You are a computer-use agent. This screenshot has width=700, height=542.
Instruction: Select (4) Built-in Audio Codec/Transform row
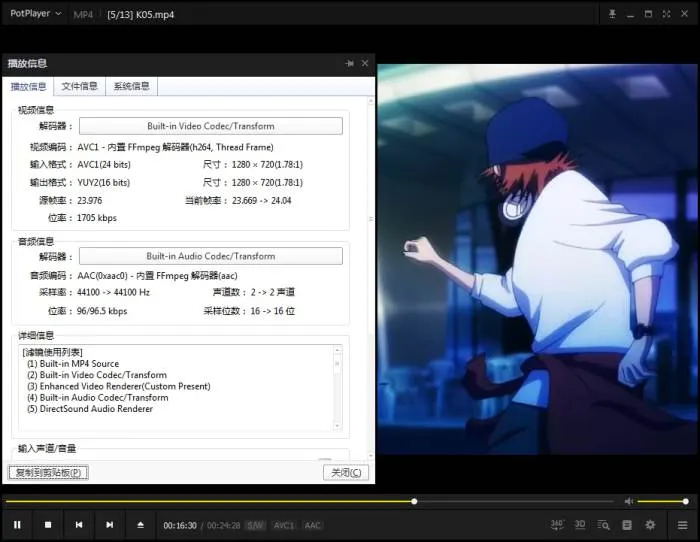pyautogui.click(x=98, y=397)
